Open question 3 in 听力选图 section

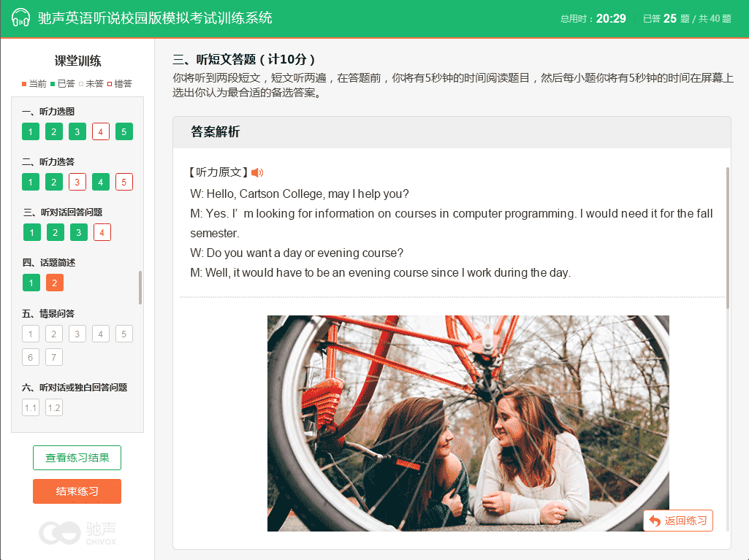click(x=77, y=131)
